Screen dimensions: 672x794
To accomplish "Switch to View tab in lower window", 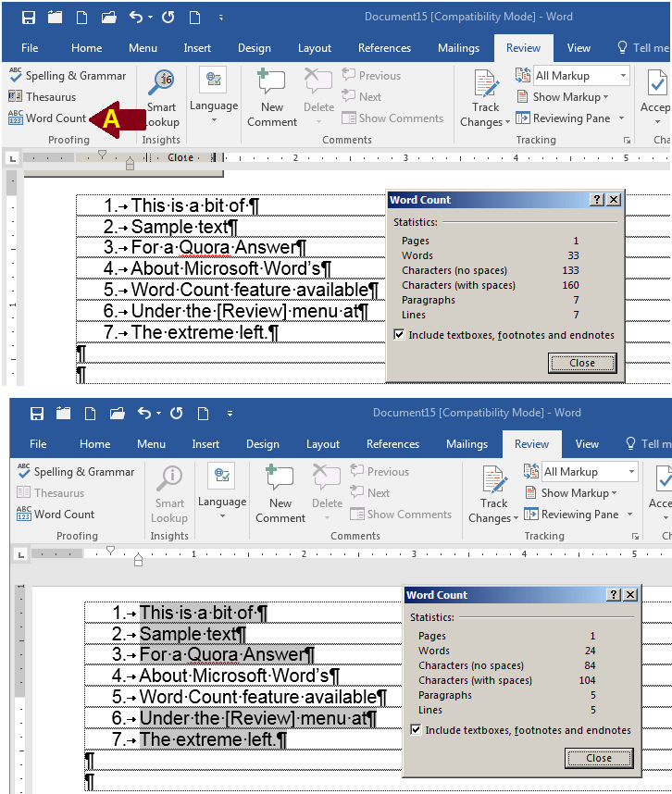I will (587, 444).
